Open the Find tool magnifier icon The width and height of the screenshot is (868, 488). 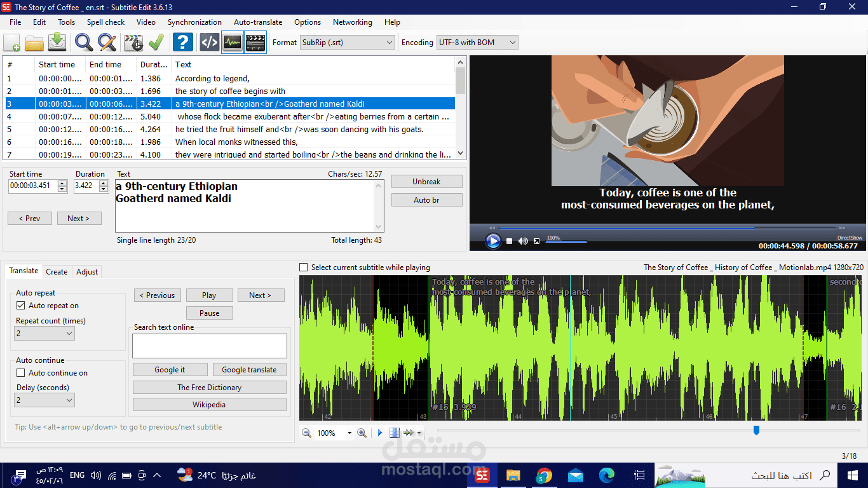tap(84, 43)
